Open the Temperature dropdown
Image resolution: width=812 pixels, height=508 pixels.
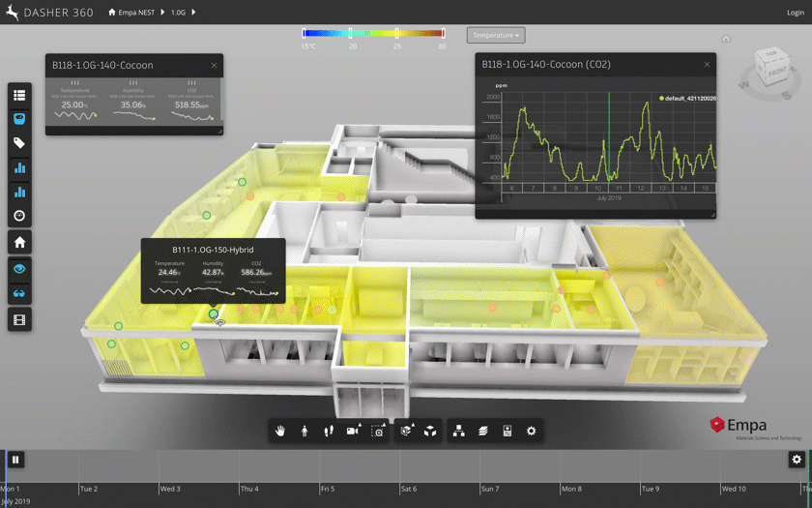[x=496, y=36]
